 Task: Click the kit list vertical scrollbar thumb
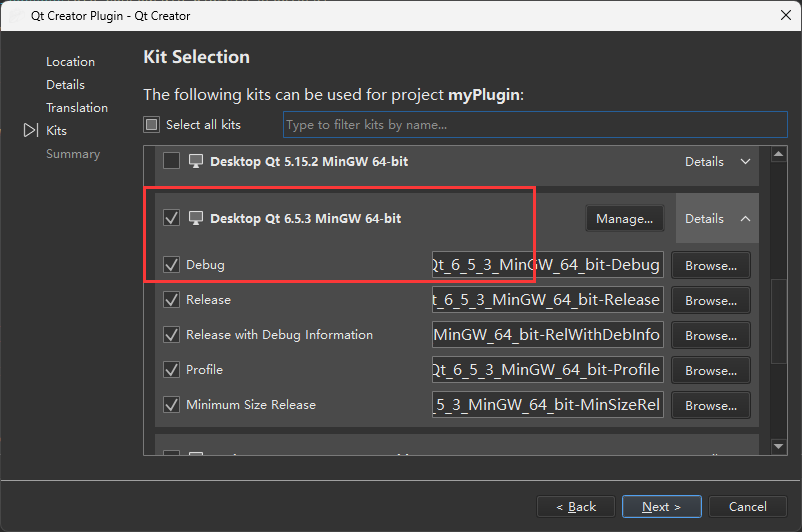[x=778, y=321]
